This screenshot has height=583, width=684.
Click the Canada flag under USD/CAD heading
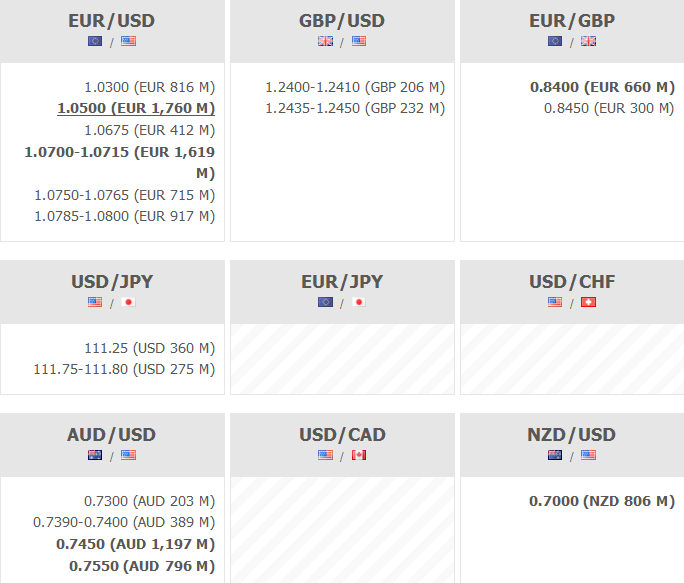358,455
